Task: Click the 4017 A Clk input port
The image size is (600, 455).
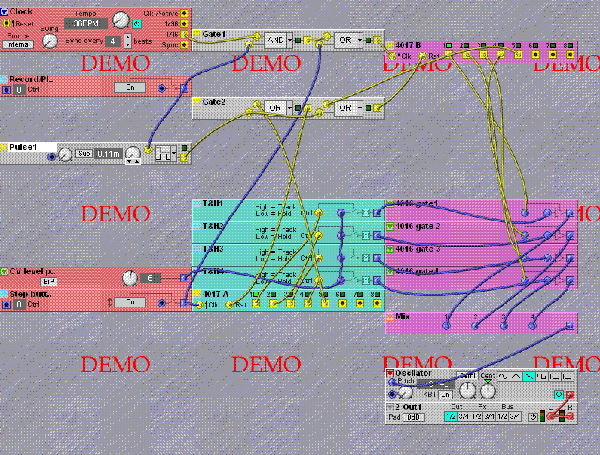Action: 199,305
